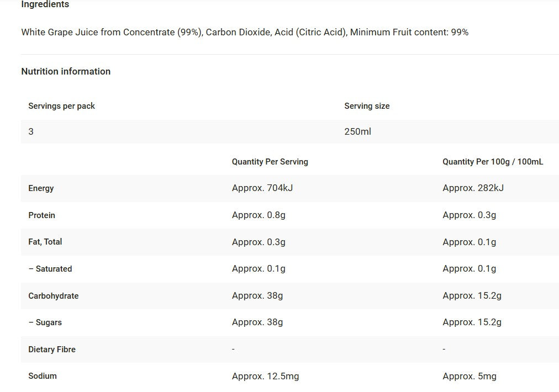Select the Dietary Fibre row label
The image size is (559, 392).
tap(52, 349)
